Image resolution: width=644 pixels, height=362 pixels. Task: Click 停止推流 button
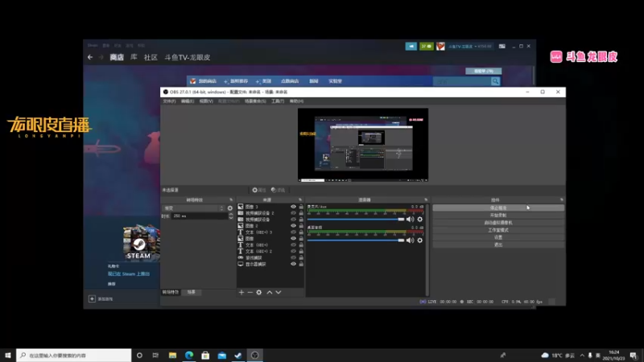point(498,208)
